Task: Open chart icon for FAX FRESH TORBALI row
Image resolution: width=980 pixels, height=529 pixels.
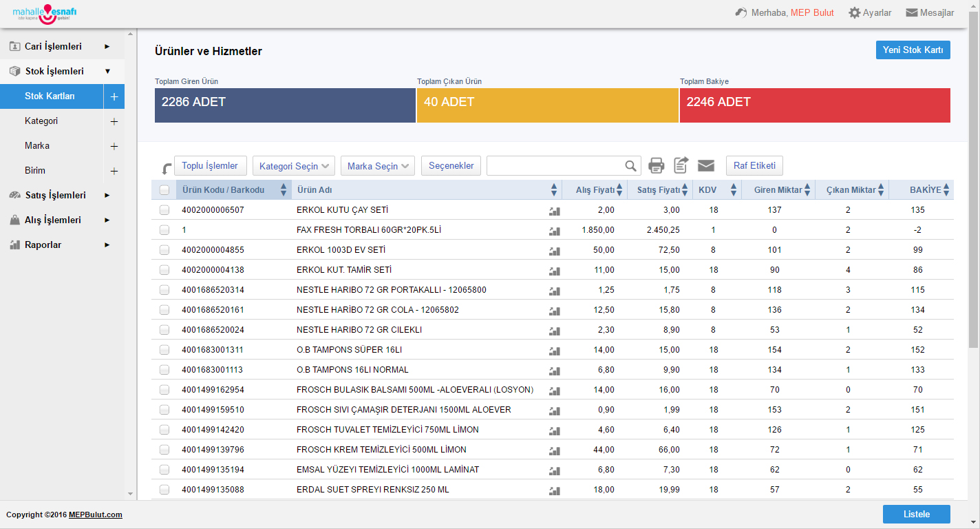Action: tap(554, 231)
